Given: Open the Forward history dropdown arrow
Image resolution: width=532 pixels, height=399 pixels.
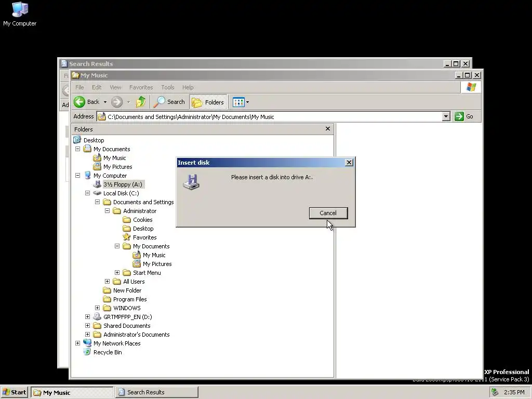Looking at the screenshot, I should click(x=129, y=102).
